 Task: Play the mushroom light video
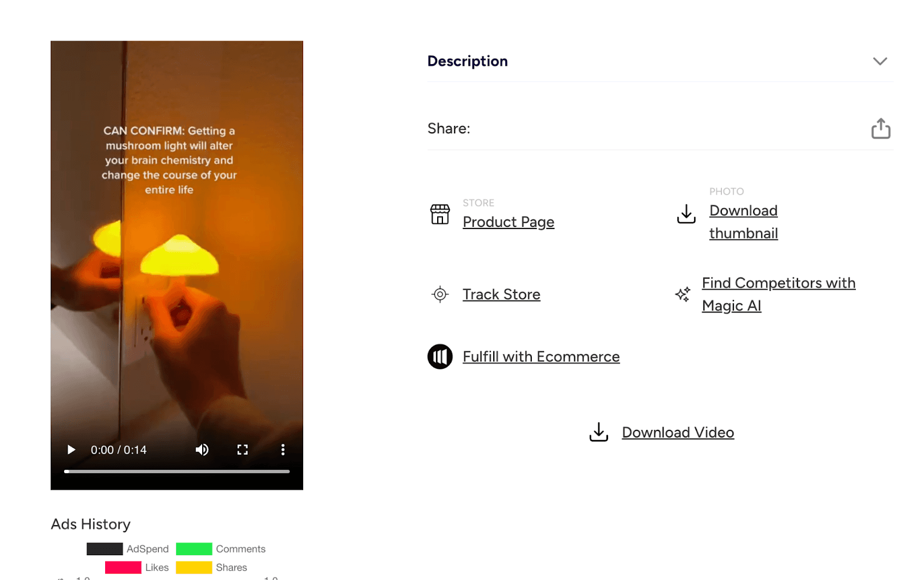[70, 450]
